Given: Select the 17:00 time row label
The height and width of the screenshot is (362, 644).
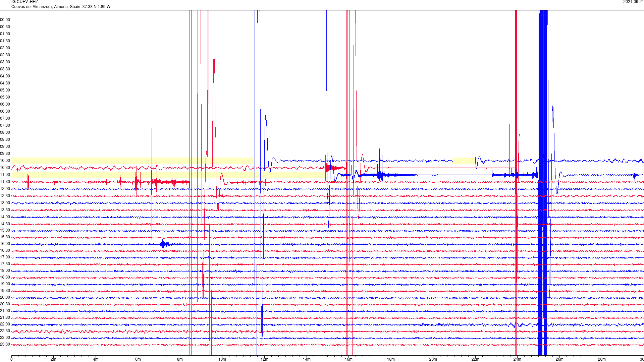Looking at the screenshot, I should click(5, 257).
